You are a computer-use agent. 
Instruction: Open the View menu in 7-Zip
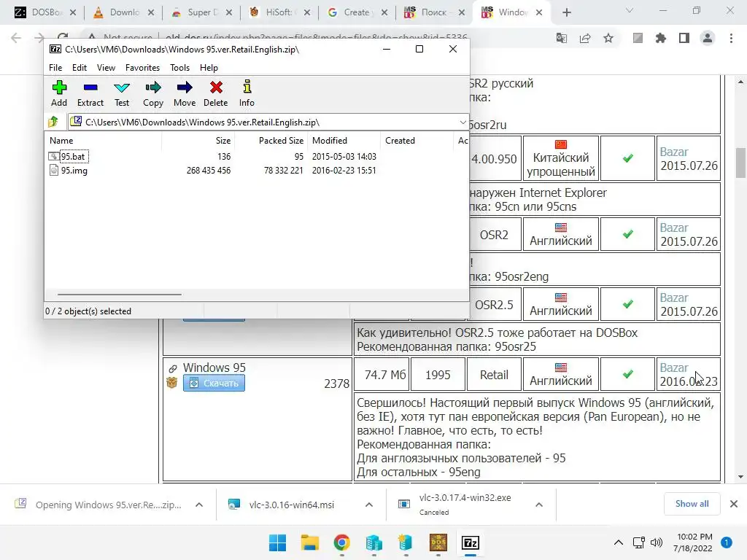(106, 68)
